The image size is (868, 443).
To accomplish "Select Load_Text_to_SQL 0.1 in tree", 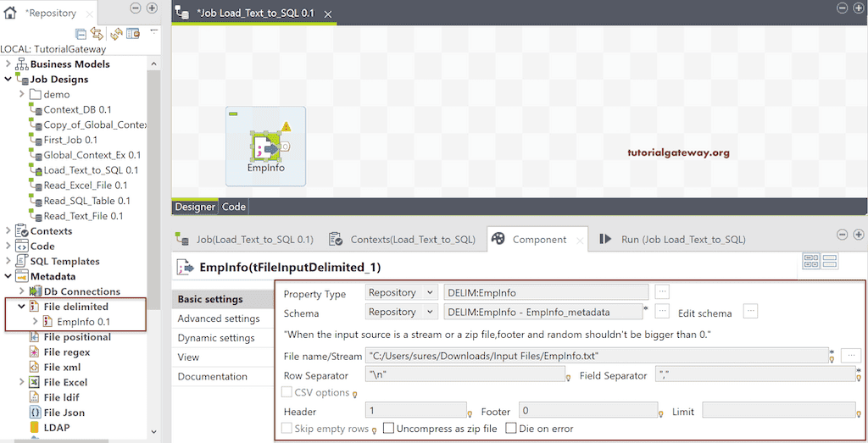I will click(x=91, y=170).
